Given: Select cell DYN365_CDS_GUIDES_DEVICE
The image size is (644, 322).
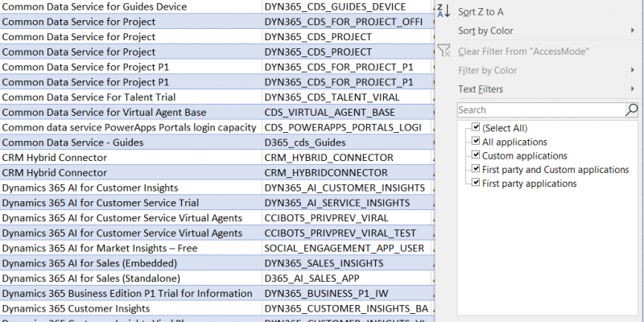Looking at the screenshot, I should click(x=349, y=6).
